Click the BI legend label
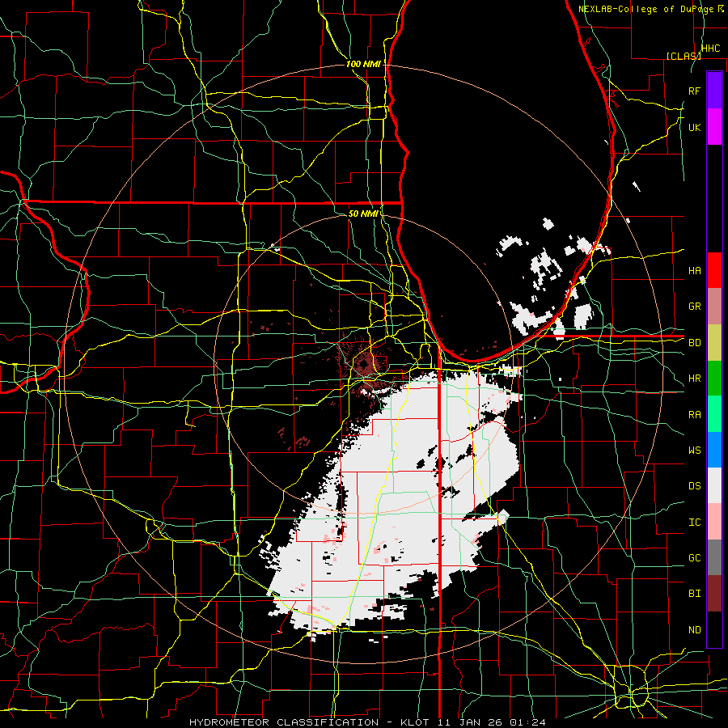Screen dimensions: 728x728 tap(694, 594)
